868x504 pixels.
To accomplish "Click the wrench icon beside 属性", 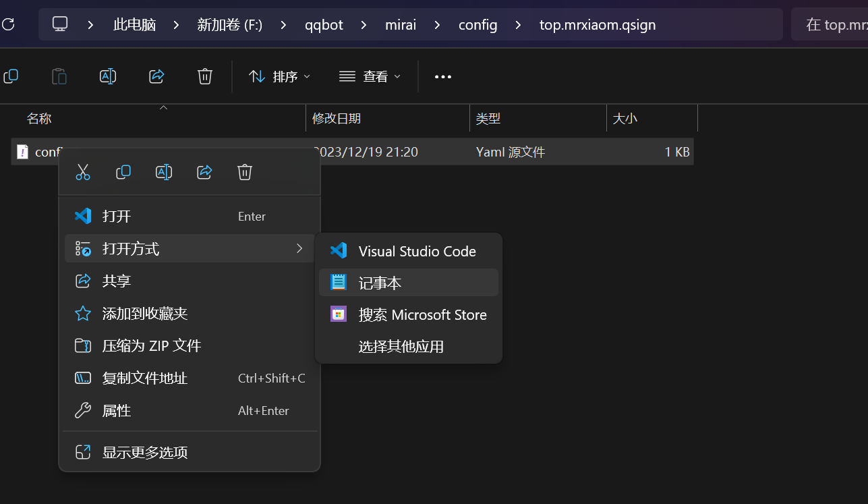I will (x=83, y=410).
